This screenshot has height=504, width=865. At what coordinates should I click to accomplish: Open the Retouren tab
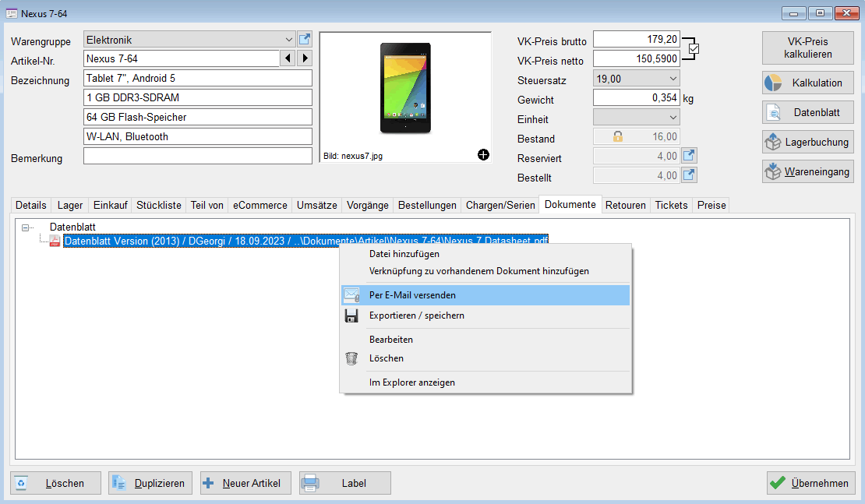point(626,205)
